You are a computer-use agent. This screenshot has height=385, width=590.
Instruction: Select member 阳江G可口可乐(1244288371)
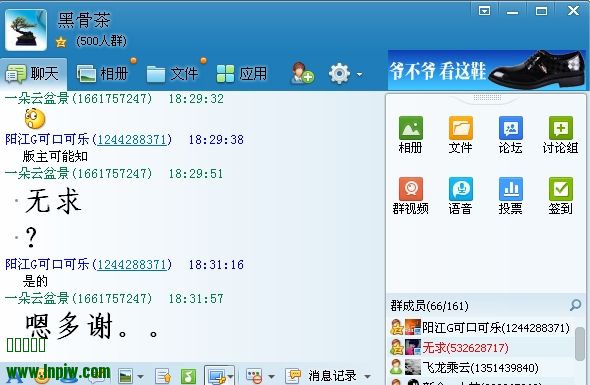coord(480,327)
